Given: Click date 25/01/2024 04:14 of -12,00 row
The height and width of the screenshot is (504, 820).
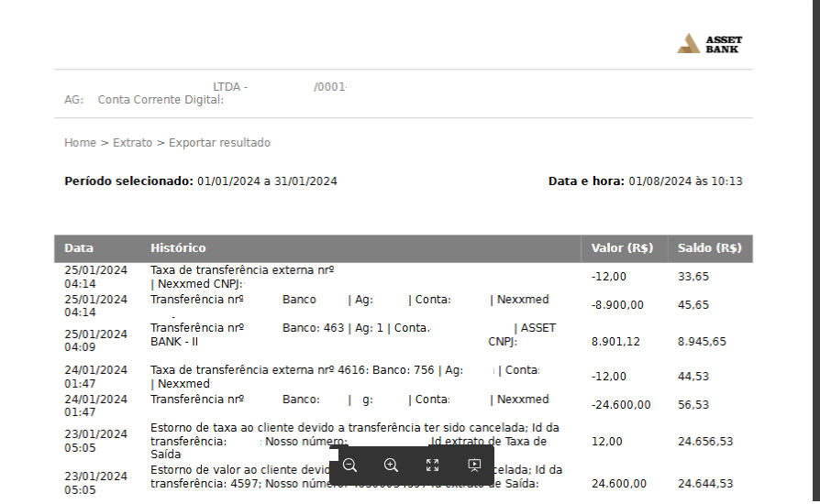Looking at the screenshot, I should (95, 277).
